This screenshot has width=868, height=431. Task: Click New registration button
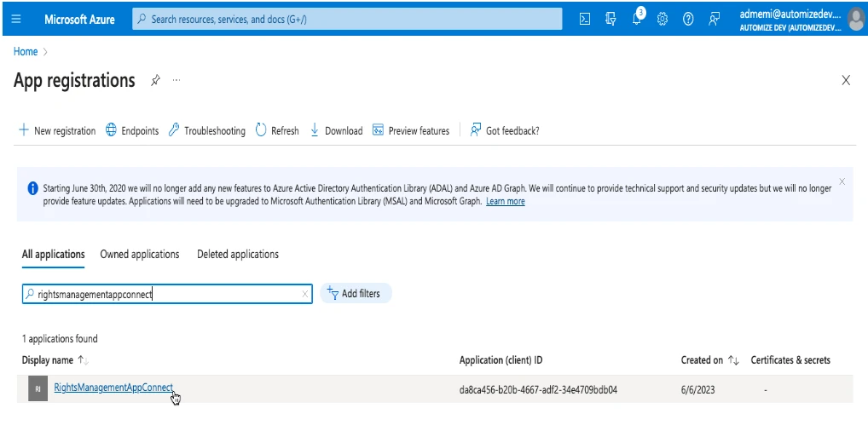[x=57, y=130]
